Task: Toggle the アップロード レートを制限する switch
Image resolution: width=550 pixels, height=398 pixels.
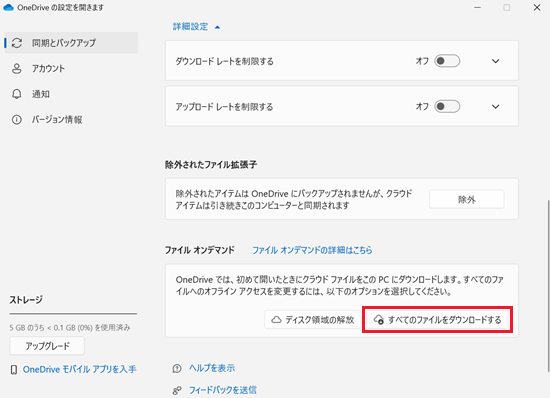Action: click(447, 106)
